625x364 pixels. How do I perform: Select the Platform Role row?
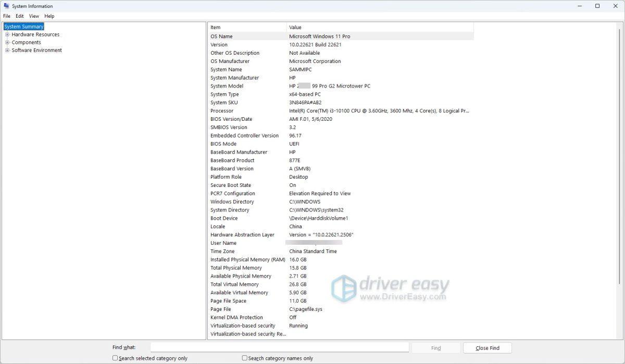[x=341, y=177]
